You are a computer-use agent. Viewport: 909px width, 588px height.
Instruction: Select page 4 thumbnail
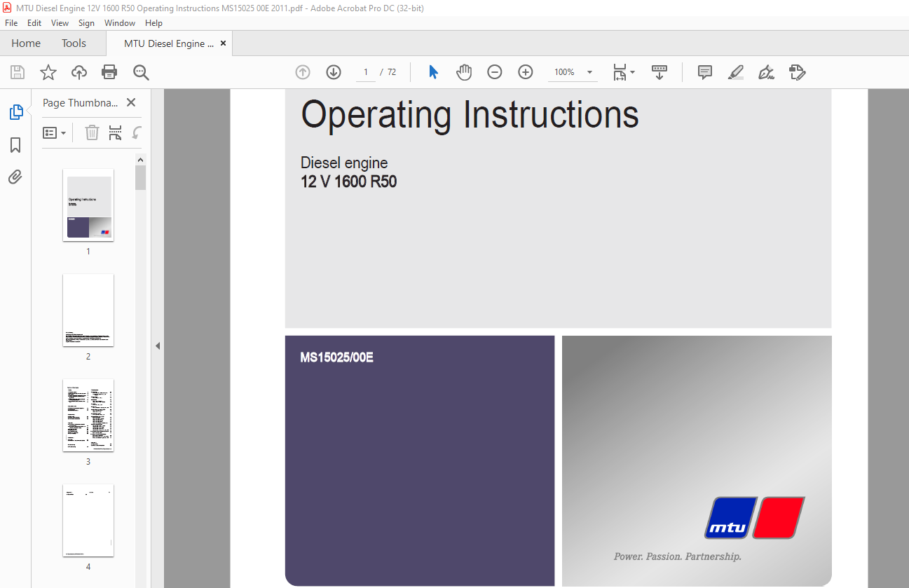click(88, 520)
